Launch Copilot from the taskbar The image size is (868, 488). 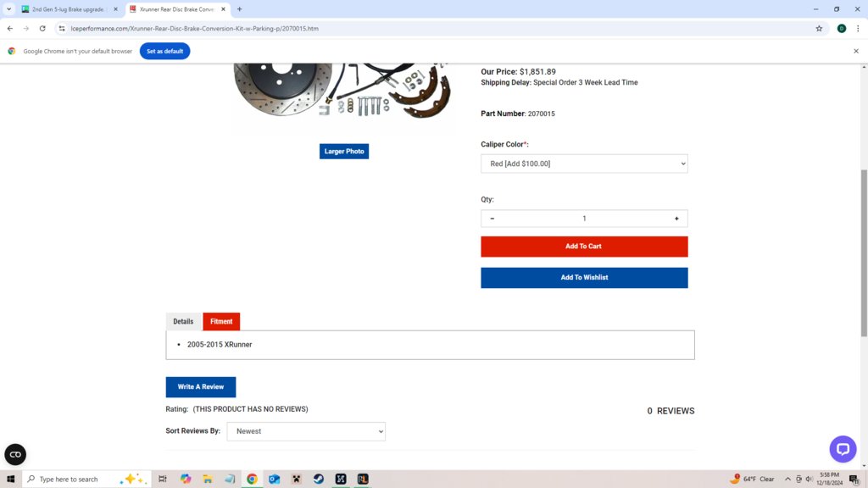point(186,480)
